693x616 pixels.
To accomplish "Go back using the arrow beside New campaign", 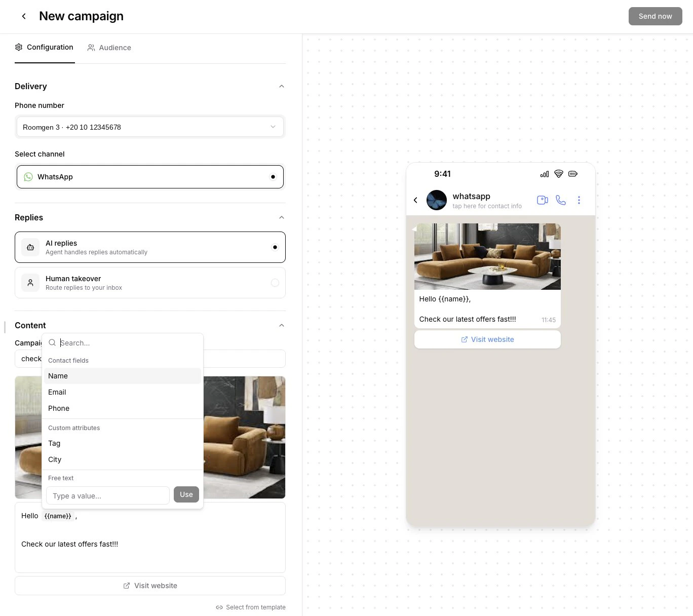I will (24, 16).
